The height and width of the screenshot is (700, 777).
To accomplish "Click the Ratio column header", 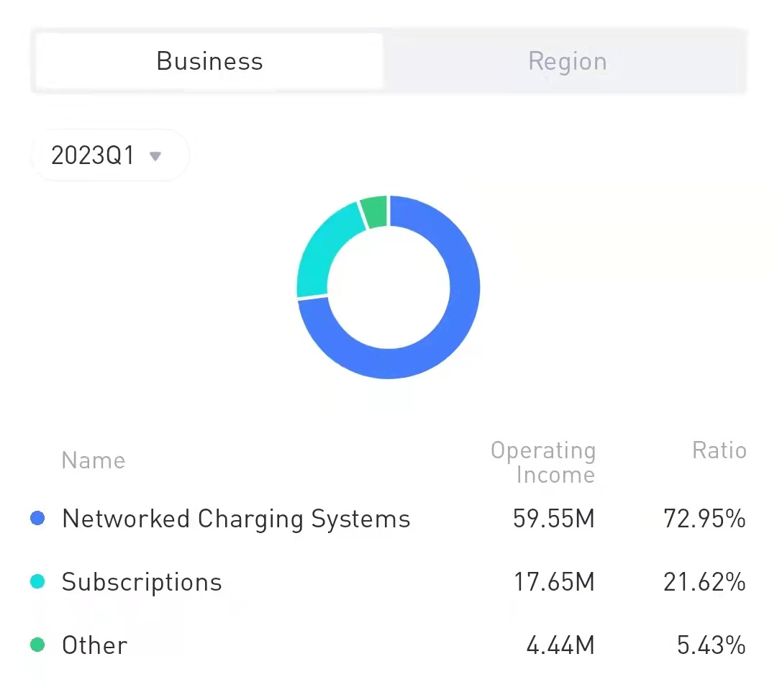I will click(719, 450).
